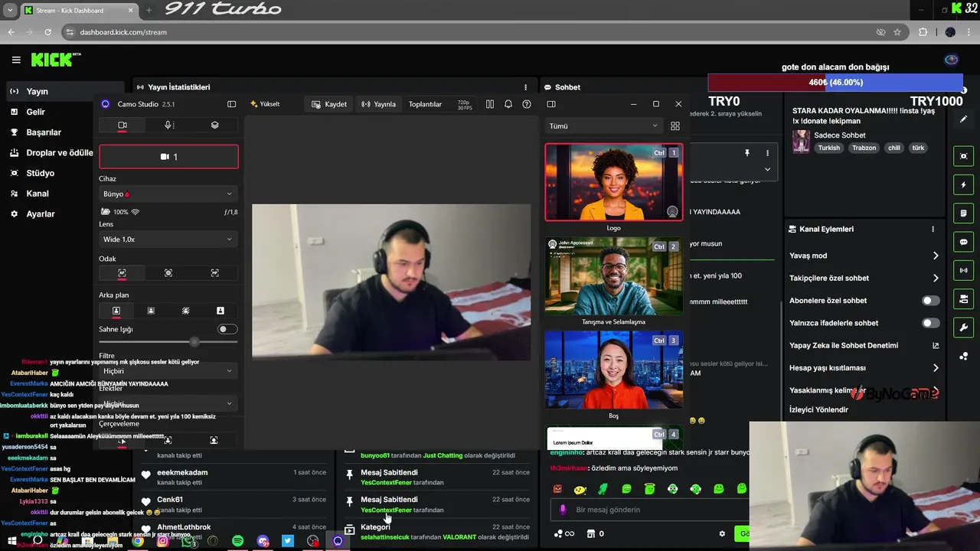Viewport: 980px width, 551px height.
Task: Toggle Sahne Işığı switch
Action: [227, 329]
